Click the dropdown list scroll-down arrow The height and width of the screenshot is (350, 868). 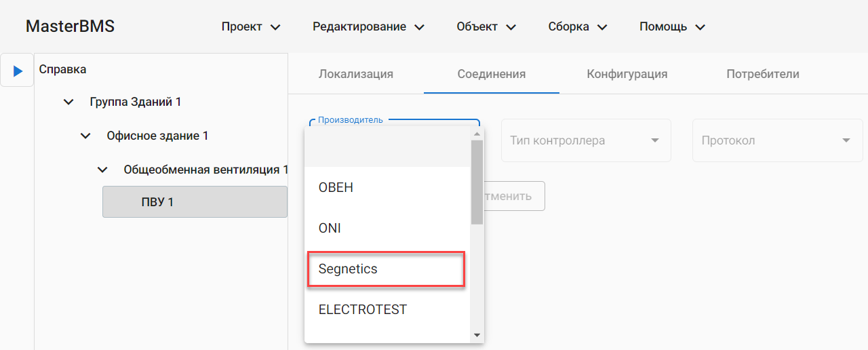477,335
